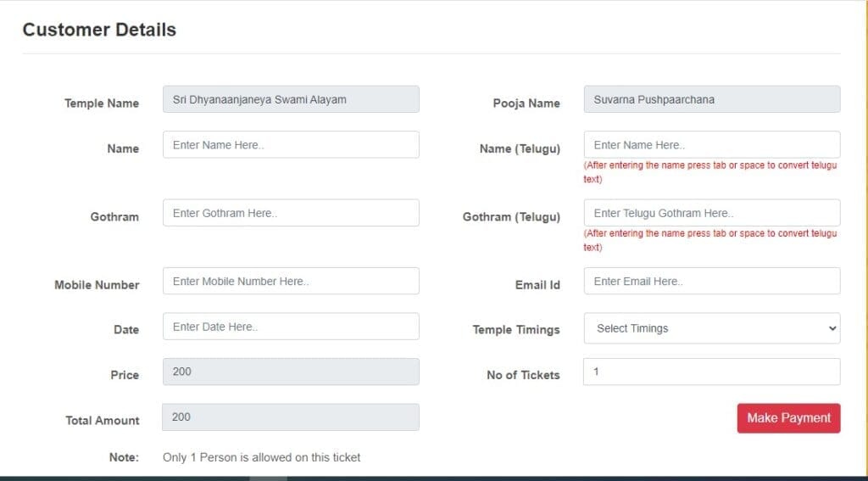Click the Name input field
The width and height of the screenshot is (868, 481).
pos(291,144)
